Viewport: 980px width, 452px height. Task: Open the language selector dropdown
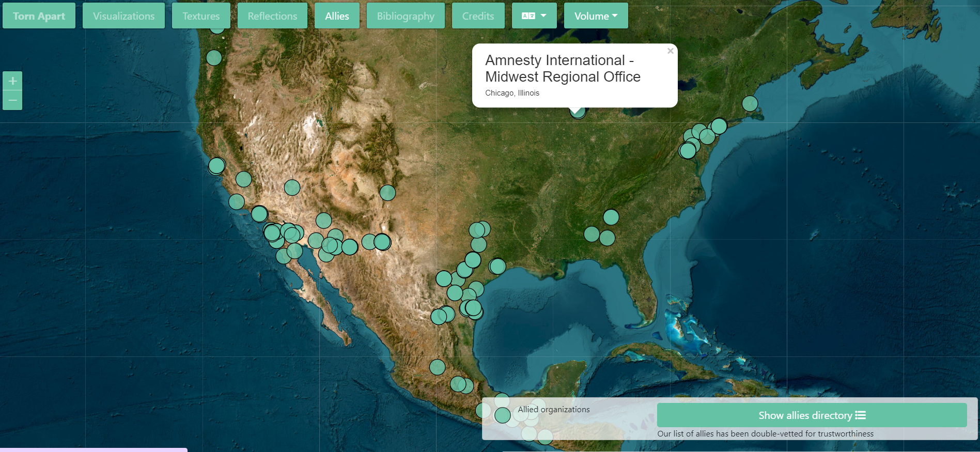(x=534, y=16)
